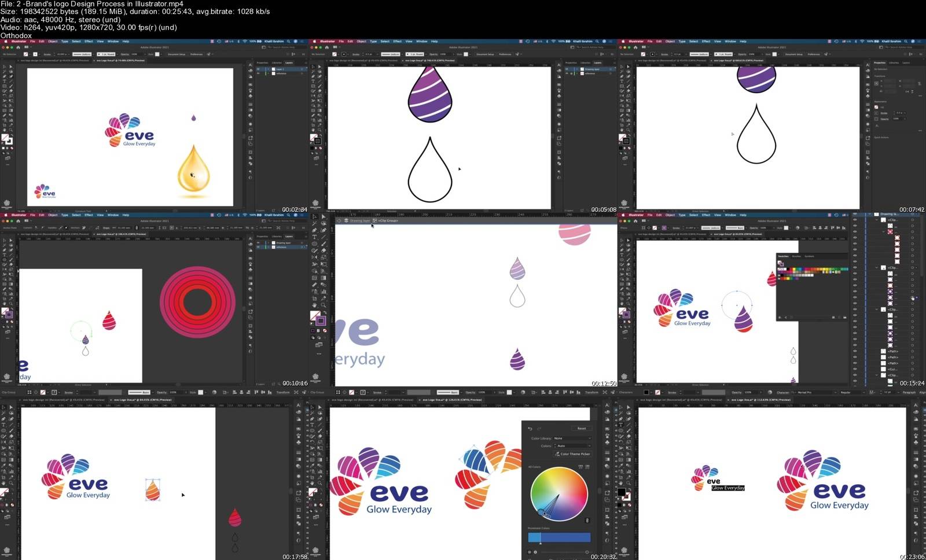Image resolution: width=926 pixels, height=560 pixels.
Task: Expand Layer 1 disclosure triangle in 00:02:34 frame
Action: click(x=268, y=69)
